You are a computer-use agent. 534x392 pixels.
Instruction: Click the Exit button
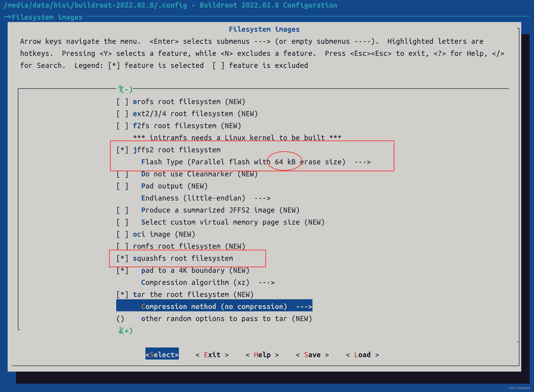pos(212,355)
